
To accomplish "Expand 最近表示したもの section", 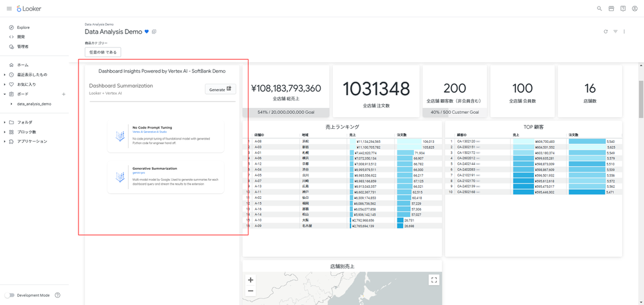I will pos(5,75).
